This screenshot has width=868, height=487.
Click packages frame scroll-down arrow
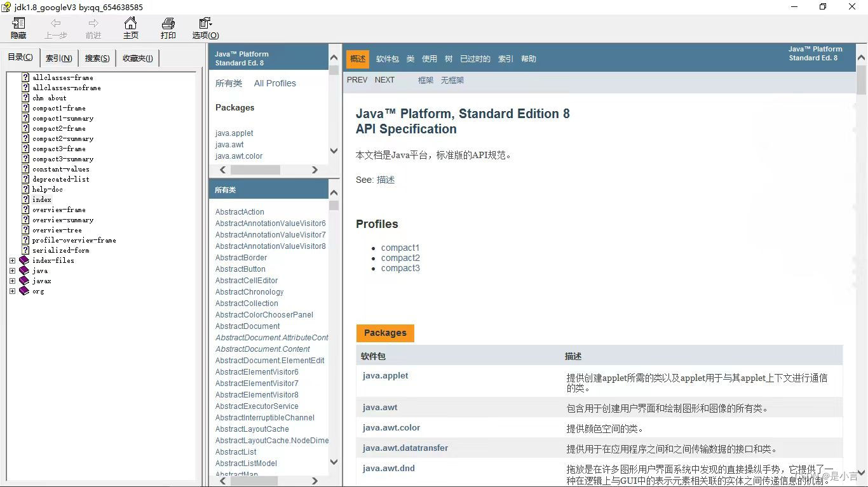pos(334,151)
